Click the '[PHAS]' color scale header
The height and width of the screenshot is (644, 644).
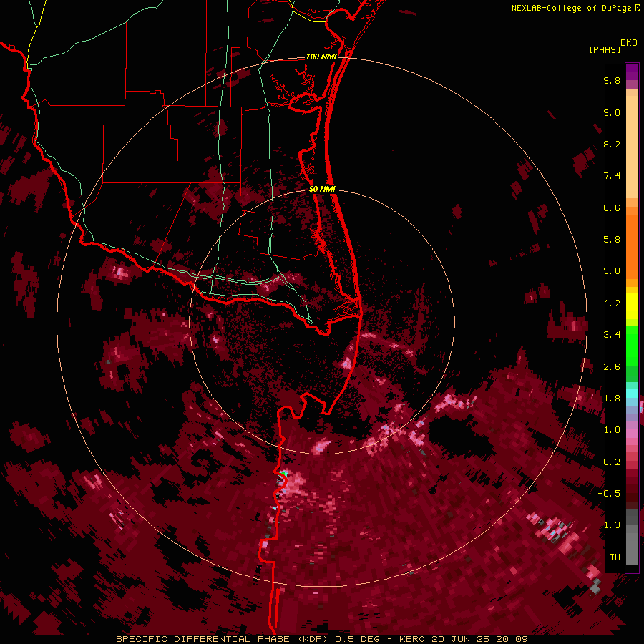tap(605, 49)
